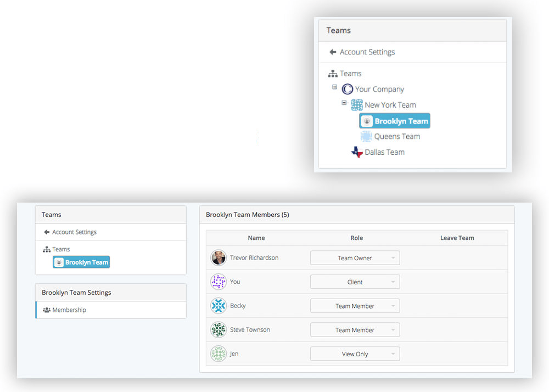Select the Your Company logo icon
Viewport: 549px width, 392px height.
pos(348,88)
